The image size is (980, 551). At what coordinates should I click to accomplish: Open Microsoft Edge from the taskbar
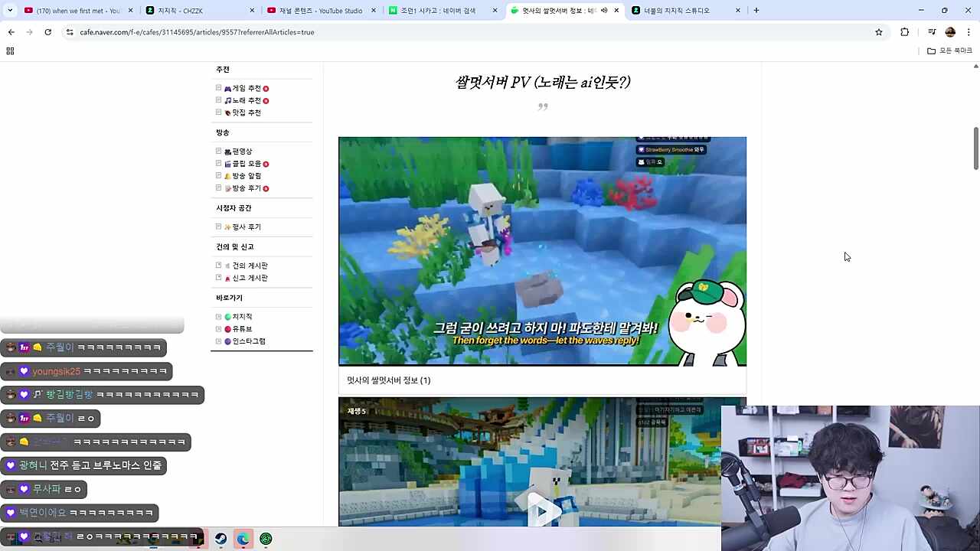tap(243, 539)
